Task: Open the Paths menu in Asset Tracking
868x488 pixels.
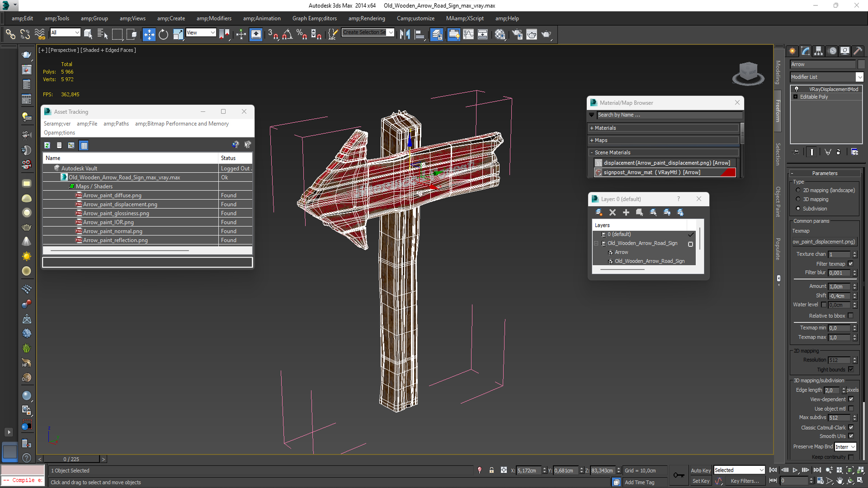Action: 116,123
